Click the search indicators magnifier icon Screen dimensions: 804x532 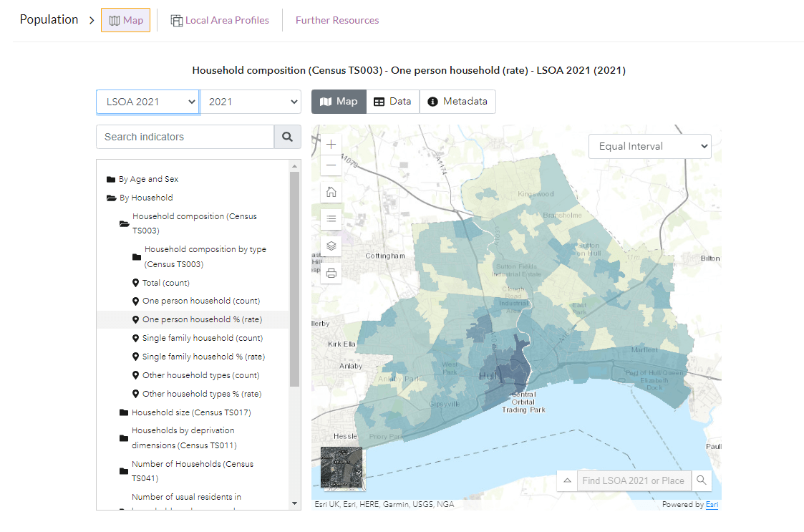[x=287, y=136]
